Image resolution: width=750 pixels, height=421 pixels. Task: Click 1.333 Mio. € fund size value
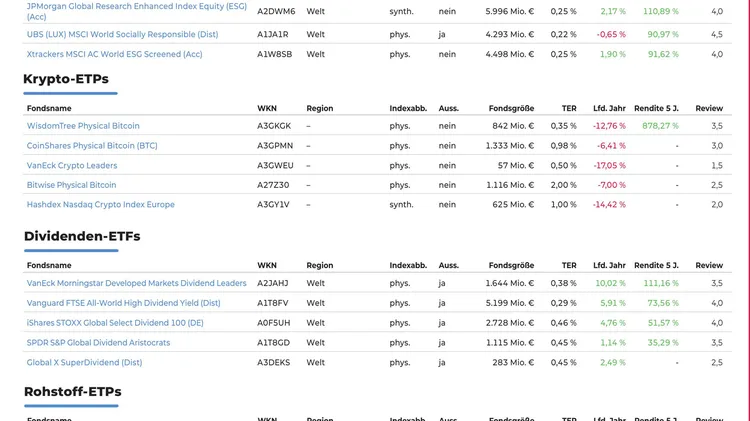(x=510, y=145)
